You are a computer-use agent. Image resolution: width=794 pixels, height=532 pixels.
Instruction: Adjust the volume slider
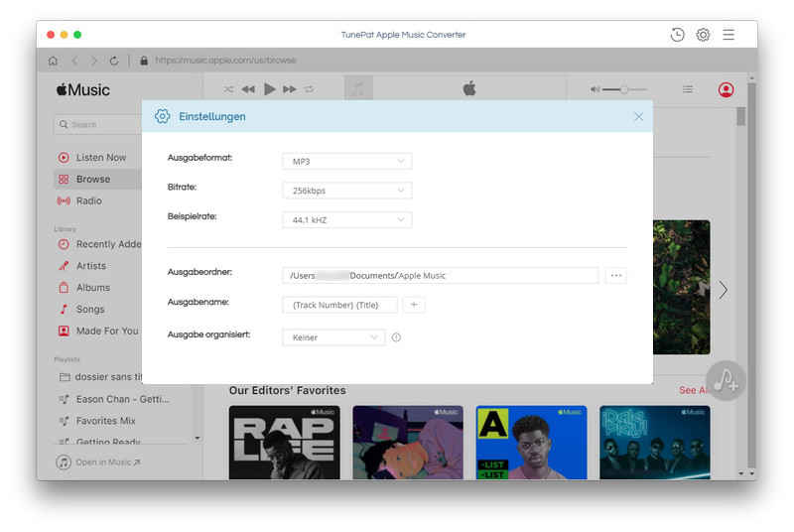click(x=624, y=89)
